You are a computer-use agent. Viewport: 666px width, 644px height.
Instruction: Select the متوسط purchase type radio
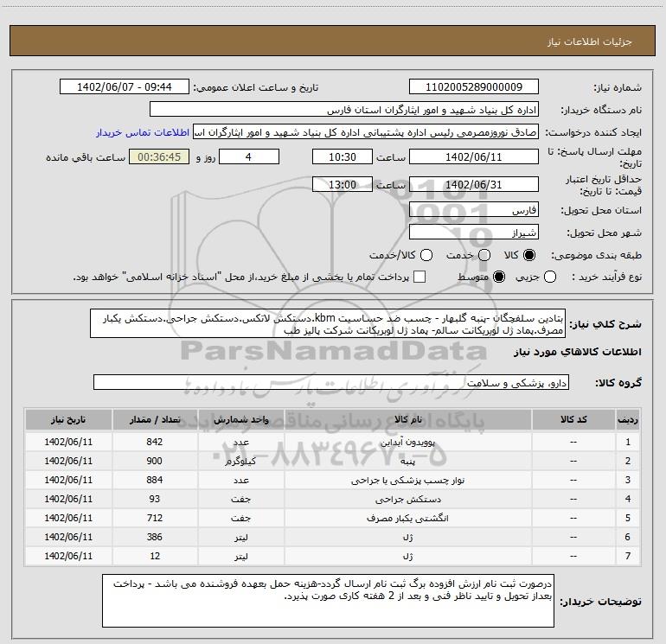click(x=499, y=277)
